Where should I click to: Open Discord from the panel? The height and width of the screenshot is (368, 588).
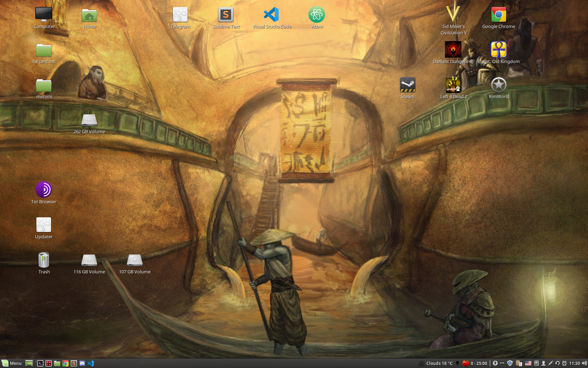pos(82,363)
